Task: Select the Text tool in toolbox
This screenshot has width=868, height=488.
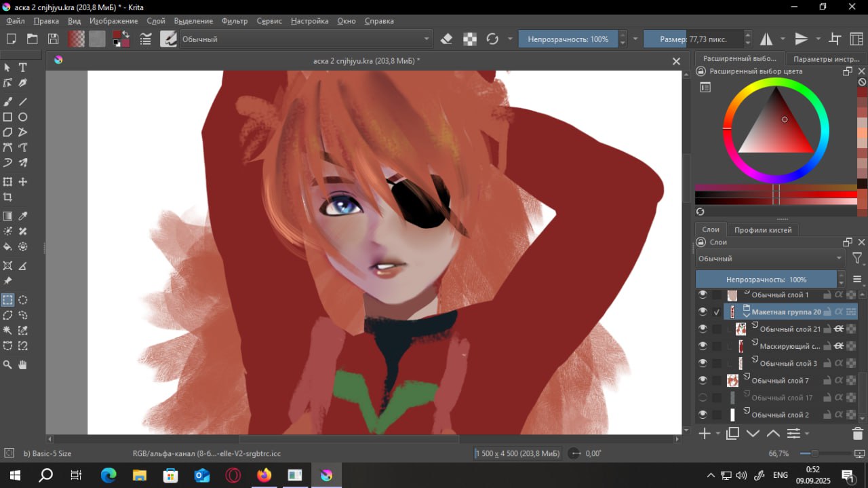Action: [22, 67]
